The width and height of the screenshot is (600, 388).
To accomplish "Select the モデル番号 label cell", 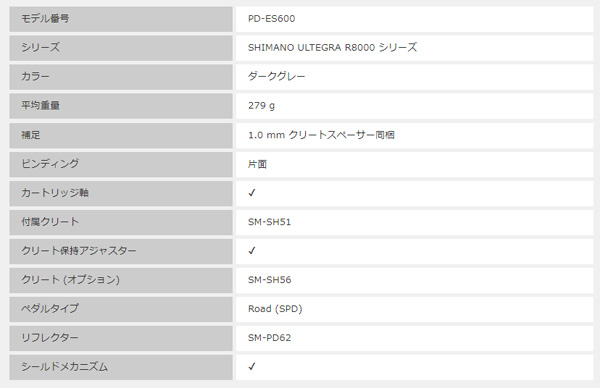I will (x=121, y=19).
